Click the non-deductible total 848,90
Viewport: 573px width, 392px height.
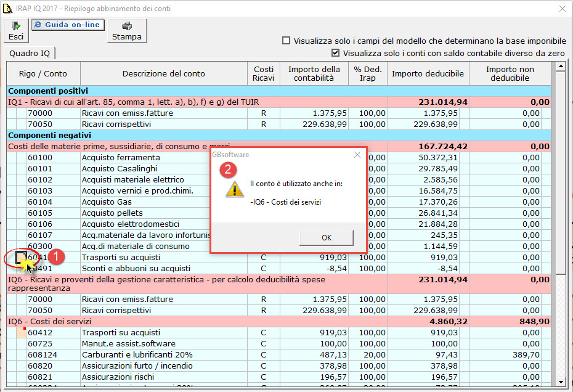point(534,321)
